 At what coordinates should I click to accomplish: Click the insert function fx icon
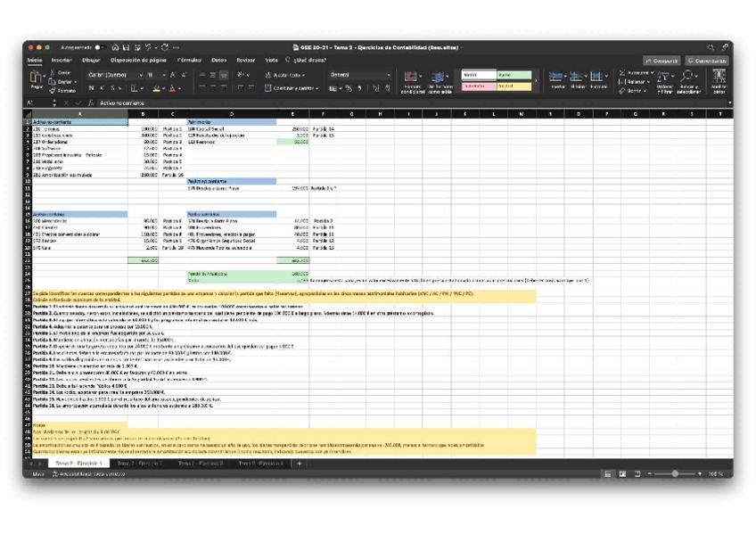[91, 103]
